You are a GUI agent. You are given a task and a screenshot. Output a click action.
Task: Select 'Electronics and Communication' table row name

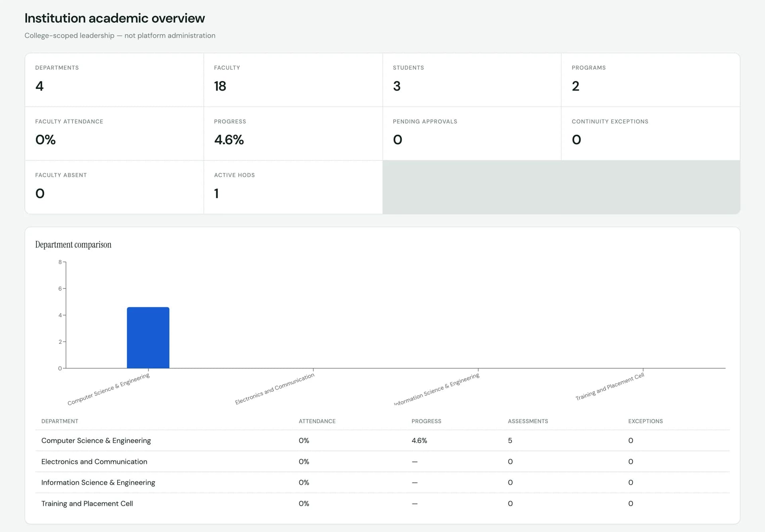coord(94,461)
